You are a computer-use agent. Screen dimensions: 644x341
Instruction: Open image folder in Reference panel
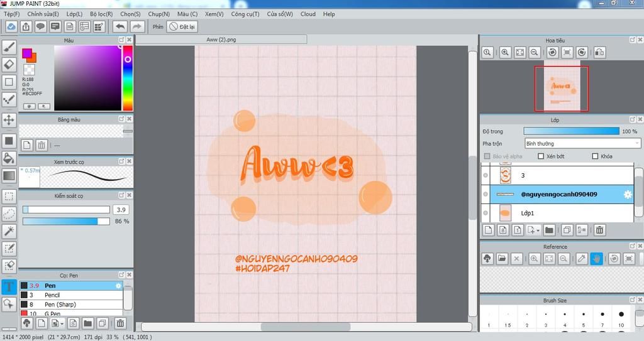tap(502, 259)
